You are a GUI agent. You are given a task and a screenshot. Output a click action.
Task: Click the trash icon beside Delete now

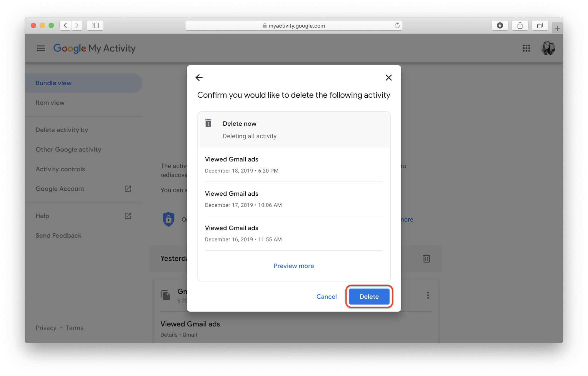tap(208, 123)
